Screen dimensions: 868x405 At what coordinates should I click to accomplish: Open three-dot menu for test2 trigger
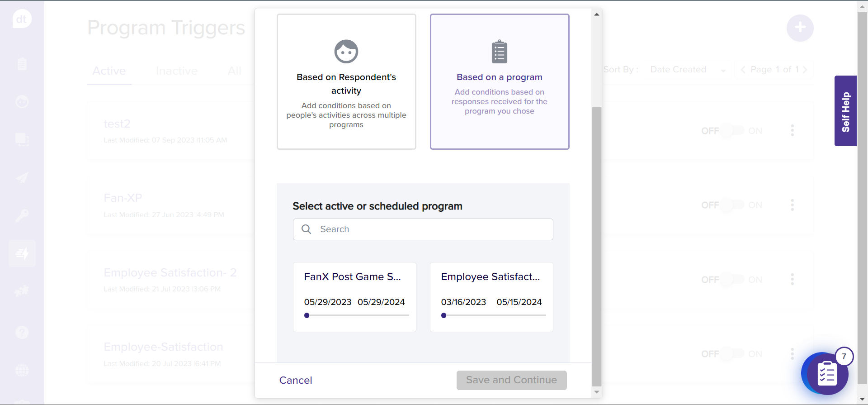tap(792, 131)
